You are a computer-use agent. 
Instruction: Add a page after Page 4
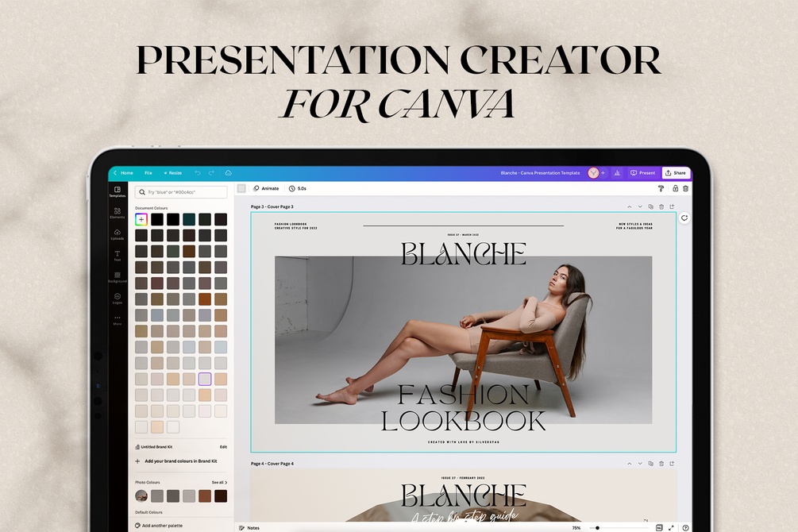point(672,464)
